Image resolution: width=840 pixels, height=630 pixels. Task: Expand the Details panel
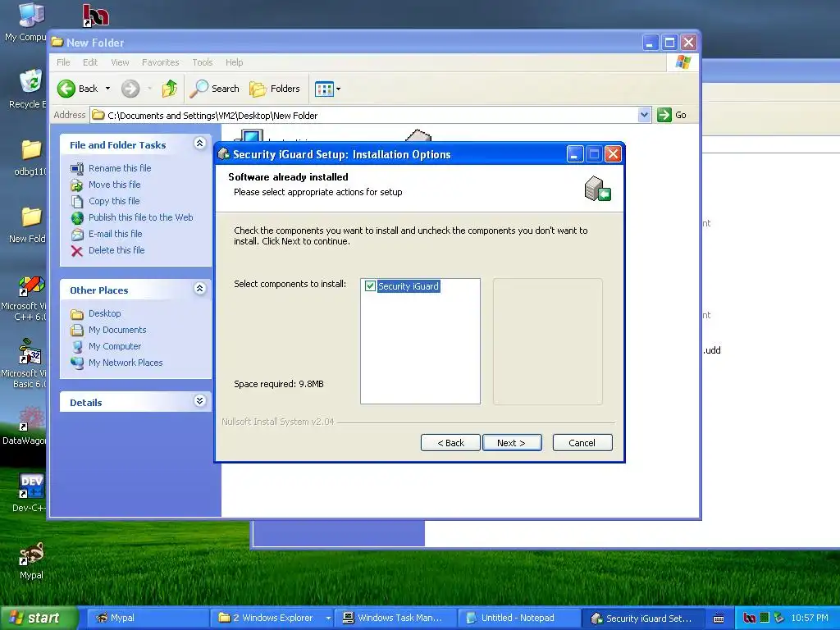click(x=200, y=400)
